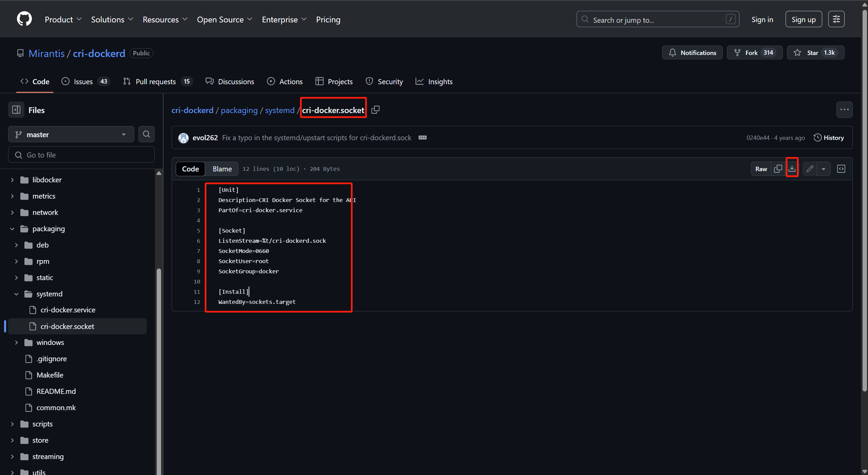
Task: Expand the scripts folder
Action: click(x=13, y=424)
